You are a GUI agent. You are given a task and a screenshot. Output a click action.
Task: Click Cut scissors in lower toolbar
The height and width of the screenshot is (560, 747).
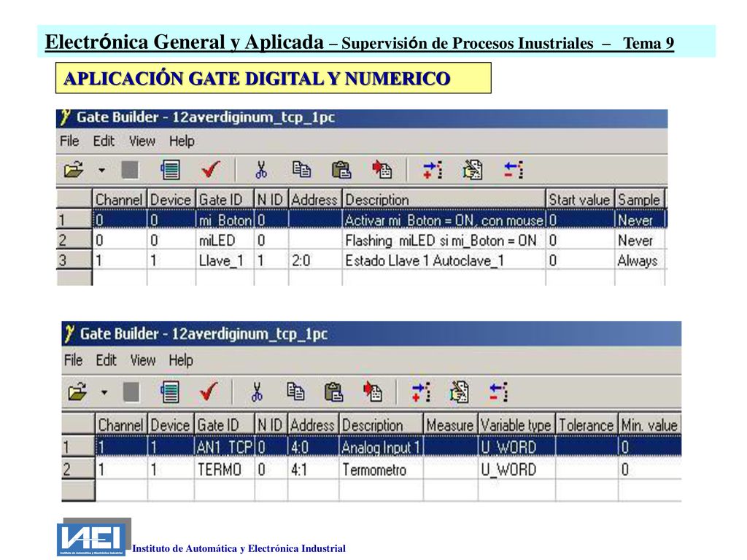click(x=257, y=392)
